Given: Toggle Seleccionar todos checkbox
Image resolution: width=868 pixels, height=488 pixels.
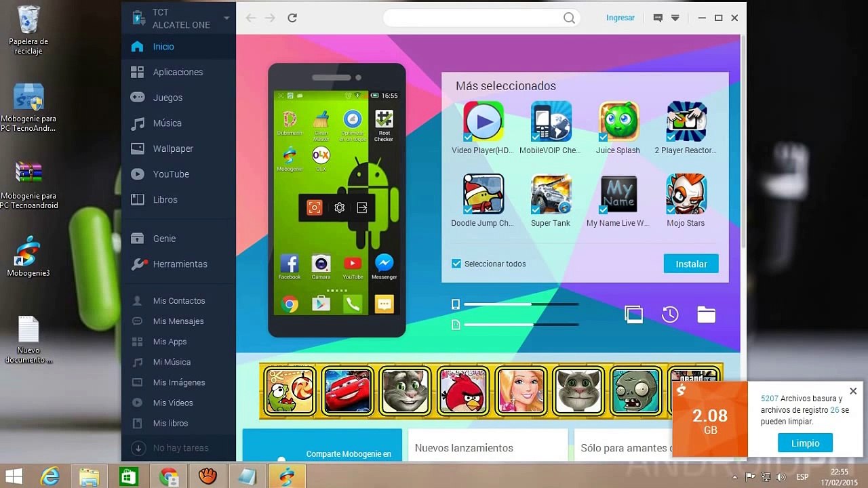Looking at the screenshot, I should pyautogui.click(x=456, y=264).
